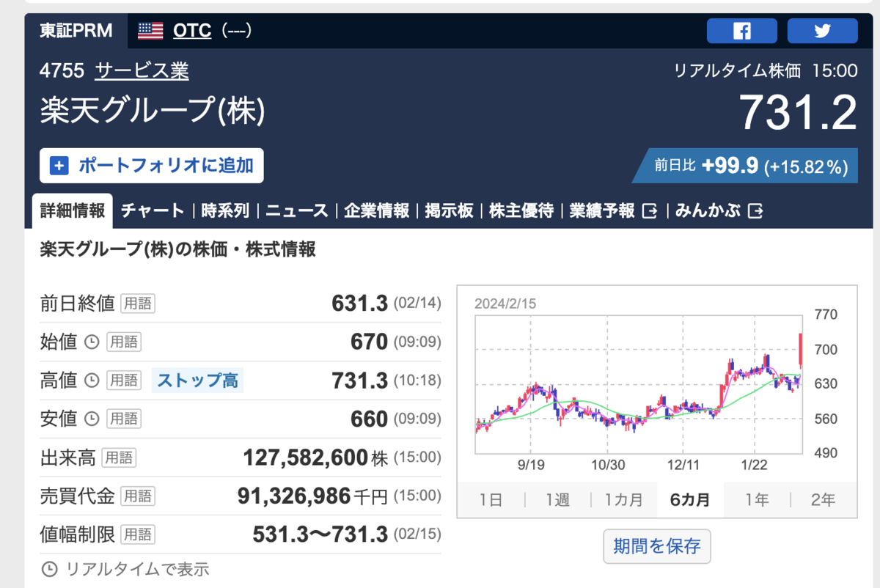Click the clock icon beside リアルタイムで表示
Image resolution: width=880 pixels, height=588 pixels.
click(50, 569)
